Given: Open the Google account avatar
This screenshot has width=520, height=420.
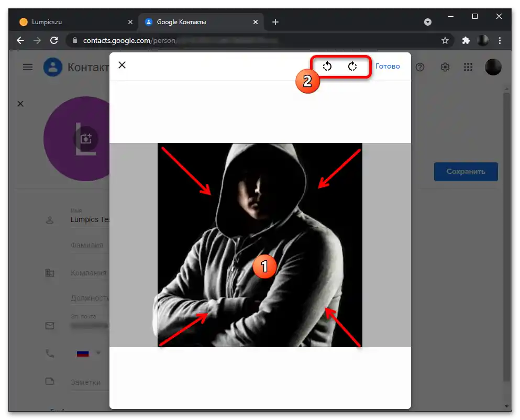Looking at the screenshot, I should pyautogui.click(x=493, y=67).
